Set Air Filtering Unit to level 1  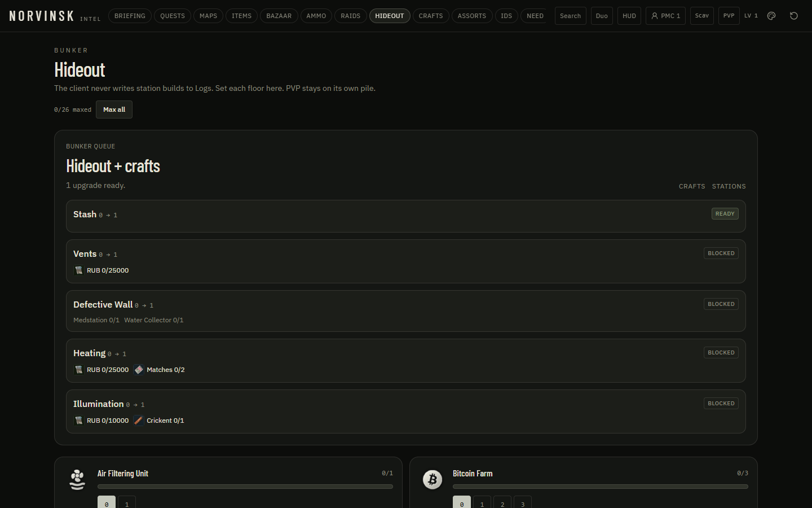pyautogui.click(x=127, y=502)
